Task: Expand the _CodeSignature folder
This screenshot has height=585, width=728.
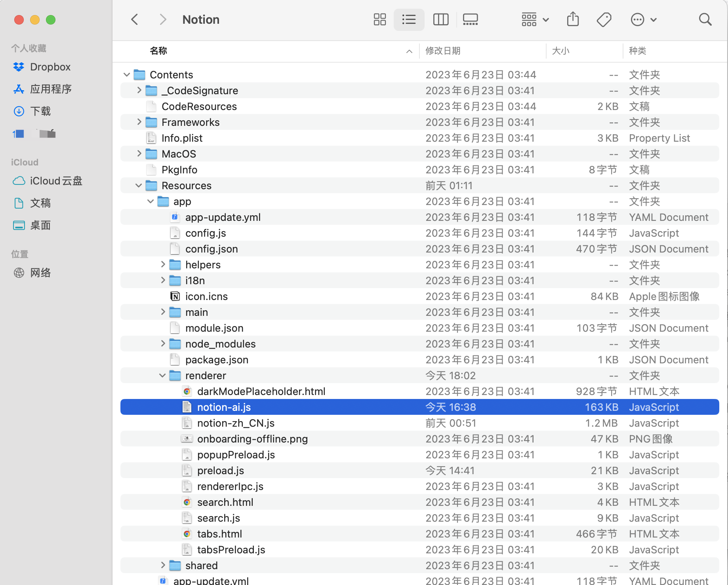Action: click(139, 90)
